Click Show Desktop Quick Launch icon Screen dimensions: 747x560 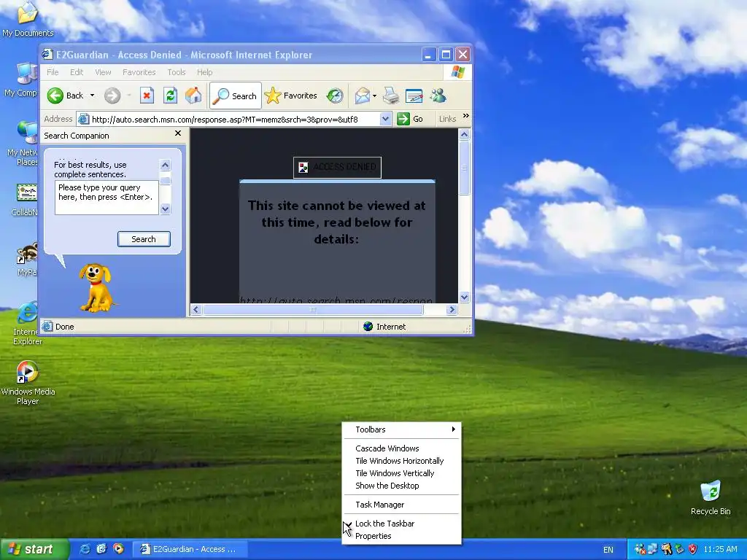(101, 549)
